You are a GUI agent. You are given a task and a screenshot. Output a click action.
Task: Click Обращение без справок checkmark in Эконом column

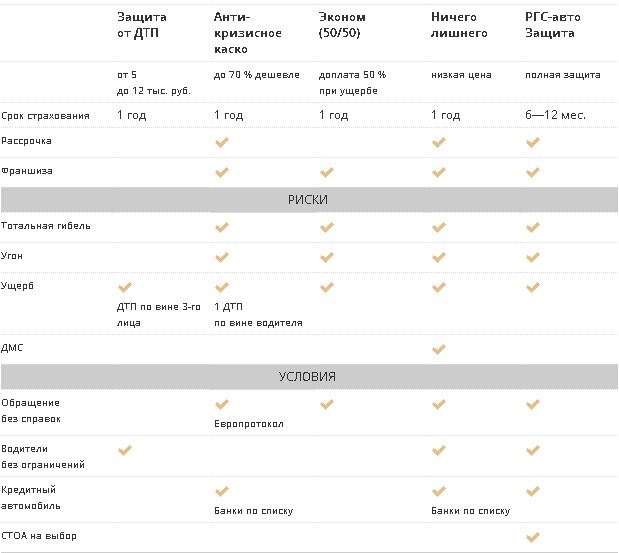(x=327, y=404)
